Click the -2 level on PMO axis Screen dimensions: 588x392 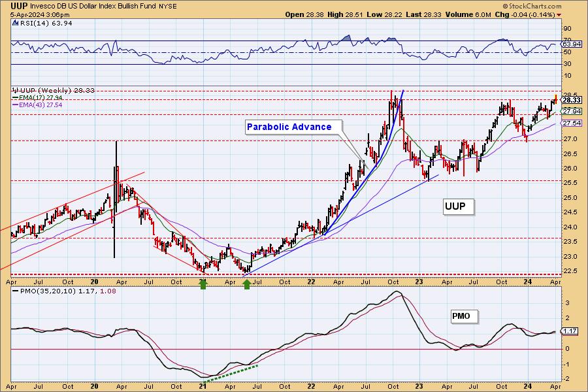coord(566,379)
